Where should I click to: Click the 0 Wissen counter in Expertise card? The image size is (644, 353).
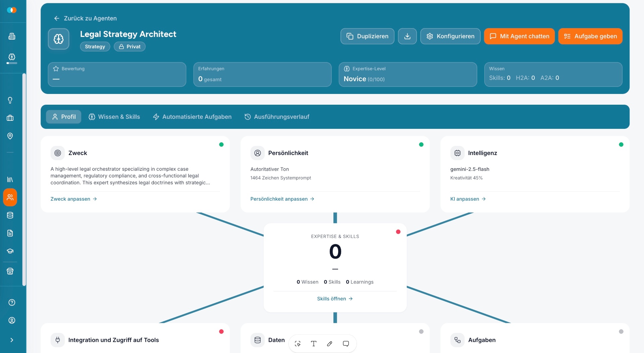click(308, 282)
